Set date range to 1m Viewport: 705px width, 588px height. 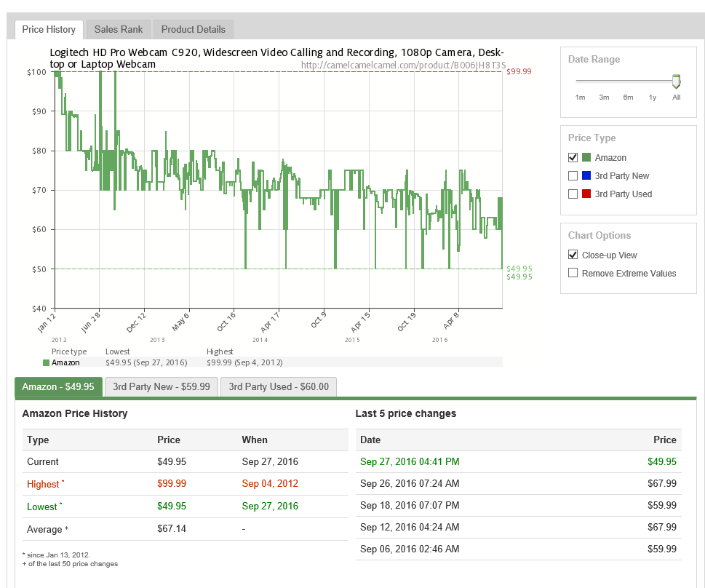point(580,97)
